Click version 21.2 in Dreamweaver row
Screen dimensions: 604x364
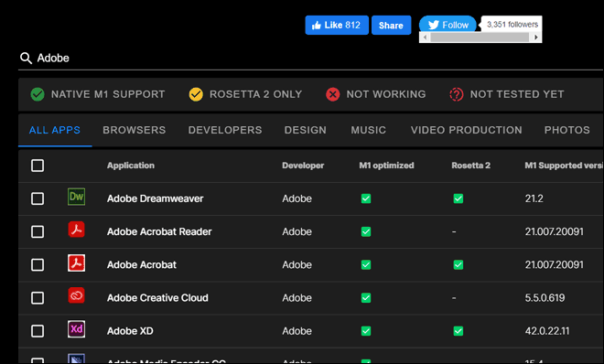point(534,198)
